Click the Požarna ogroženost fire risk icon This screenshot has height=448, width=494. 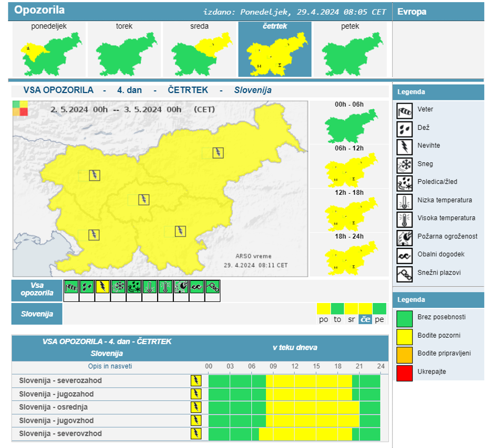[404, 237]
